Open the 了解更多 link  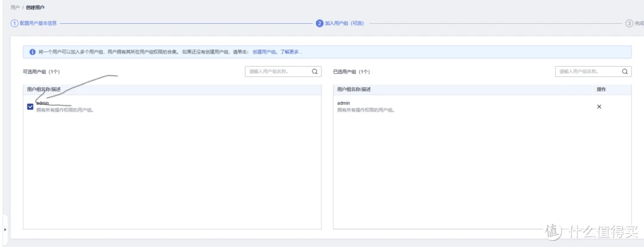[291, 52]
